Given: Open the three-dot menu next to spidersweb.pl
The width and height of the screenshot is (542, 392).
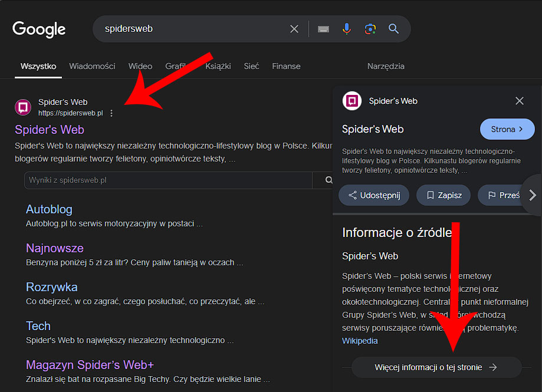Looking at the screenshot, I should (111, 113).
